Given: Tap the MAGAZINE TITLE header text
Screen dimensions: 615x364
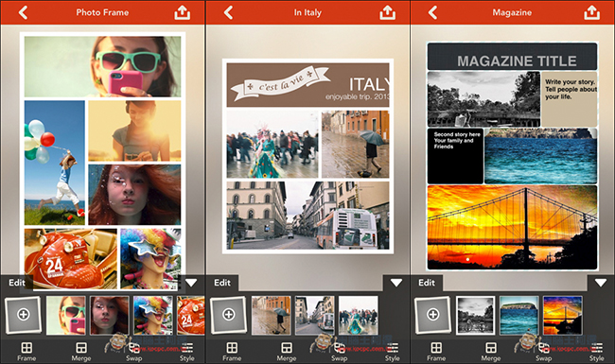Looking at the screenshot, I should click(x=517, y=61).
